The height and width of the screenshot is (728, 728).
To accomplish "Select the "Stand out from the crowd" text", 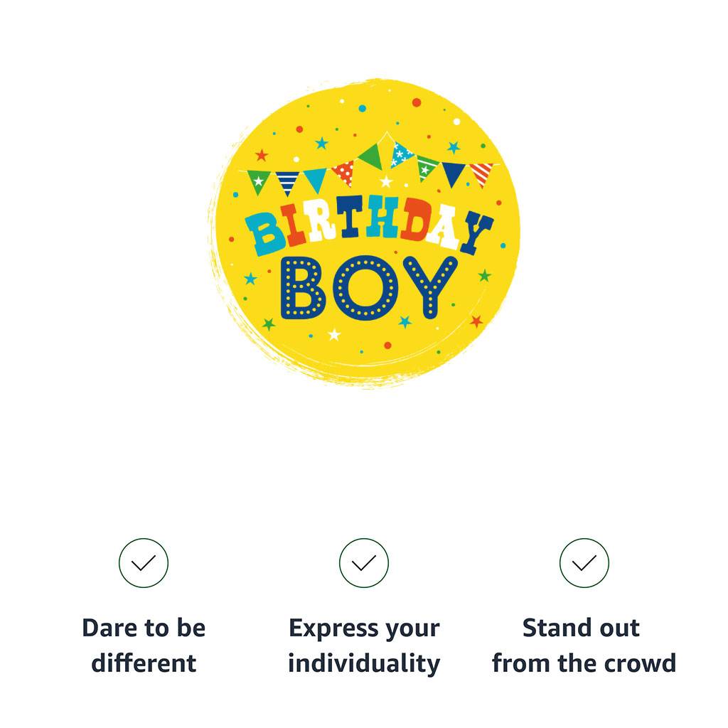I will (x=584, y=646).
